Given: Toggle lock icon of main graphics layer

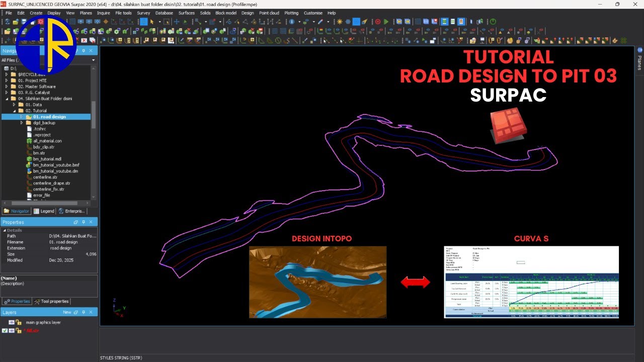Looking at the screenshot, I should [x=18, y=322].
